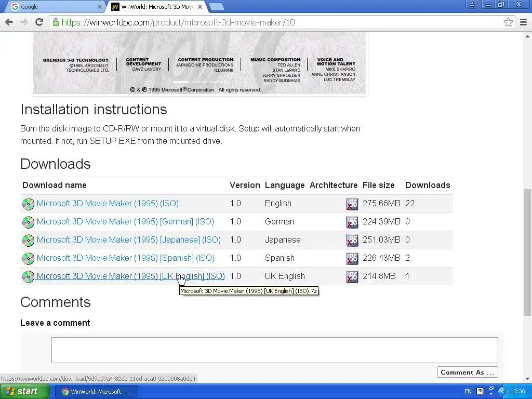Click disc icon for Japanese ISO download
Image resolution: width=532 pixels, height=399 pixels.
tap(28, 240)
